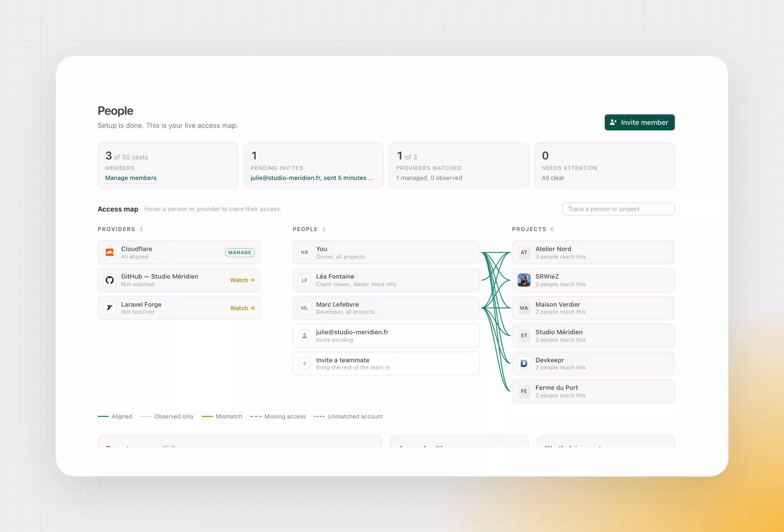Click the person icon for julie's pending invite
Viewport: 784px width, 532px height.
(x=305, y=336)
